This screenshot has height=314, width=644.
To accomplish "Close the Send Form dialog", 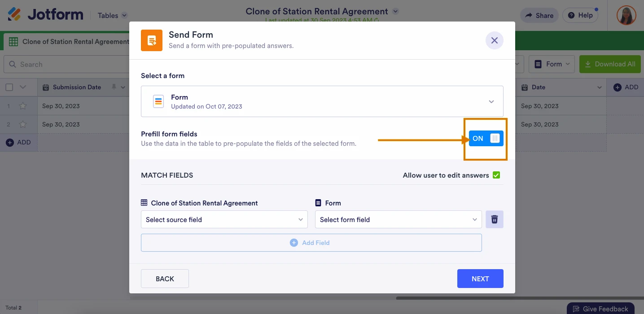I will click(494, 40).
